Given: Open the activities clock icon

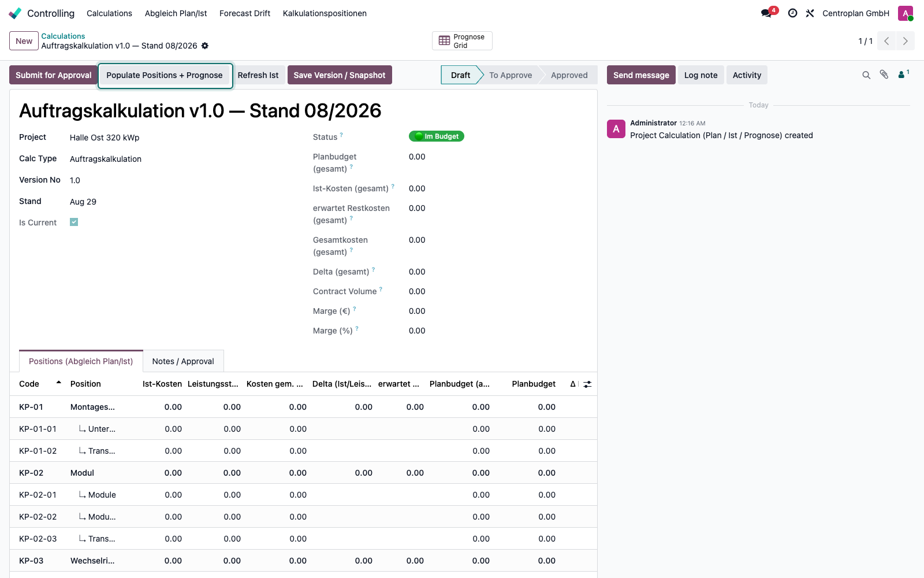Looking at the screenshot, I should pos(792,13).
